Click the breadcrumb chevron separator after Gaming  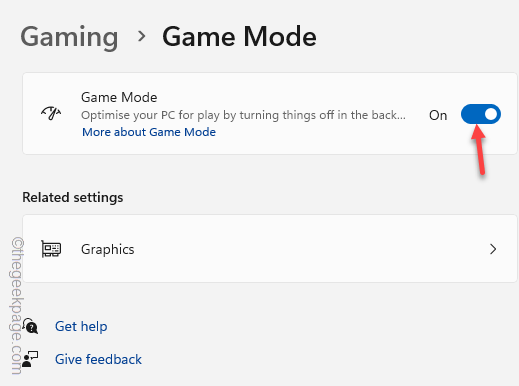click(142, 36)
